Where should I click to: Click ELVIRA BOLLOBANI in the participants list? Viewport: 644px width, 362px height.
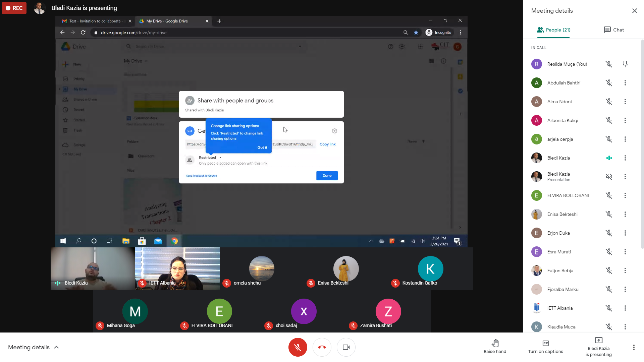point(568,195)
